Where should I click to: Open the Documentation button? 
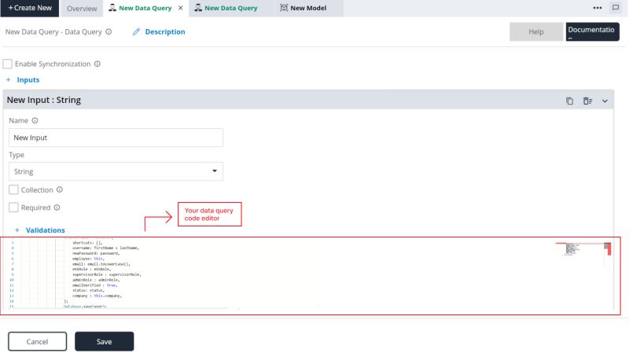click(x=592, y=31)
